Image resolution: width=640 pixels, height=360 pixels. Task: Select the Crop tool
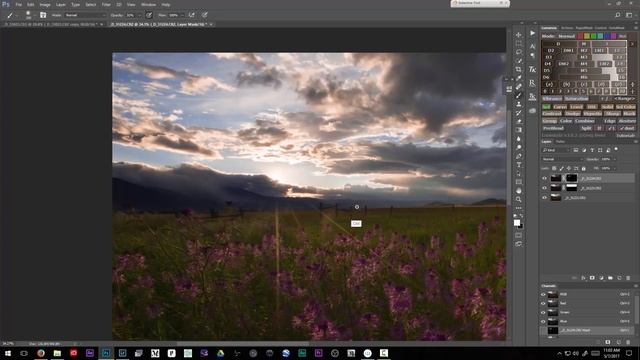coord(518,69)
